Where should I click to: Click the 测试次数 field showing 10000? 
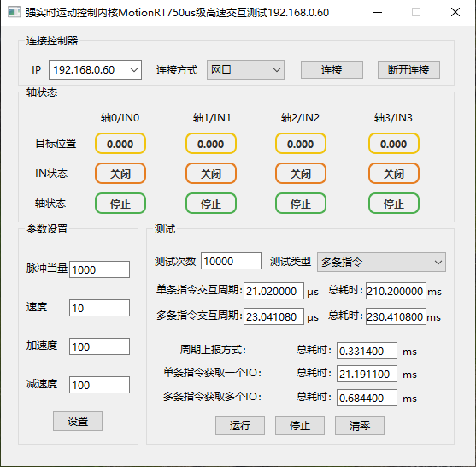[231, 261]
